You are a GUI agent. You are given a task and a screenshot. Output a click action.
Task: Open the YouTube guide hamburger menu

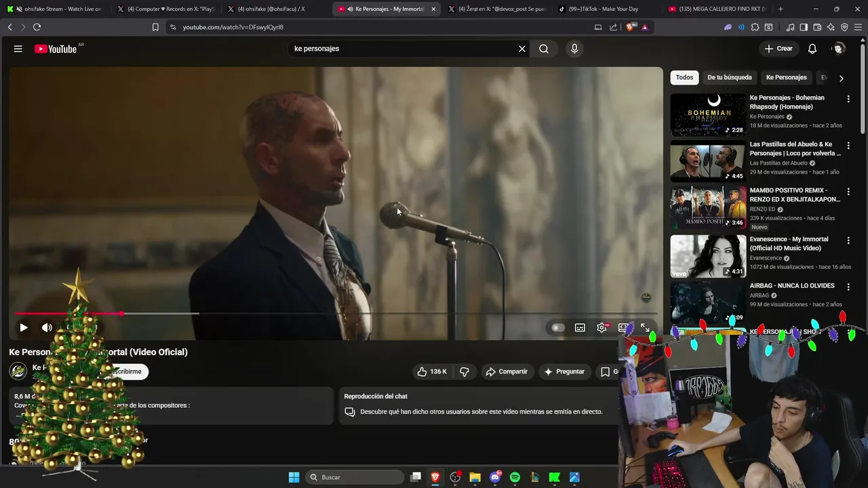18,49
